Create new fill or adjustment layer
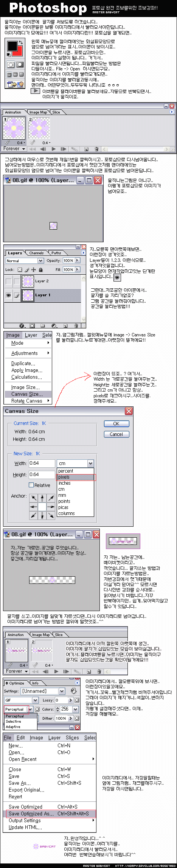 [x=54, y=325]
